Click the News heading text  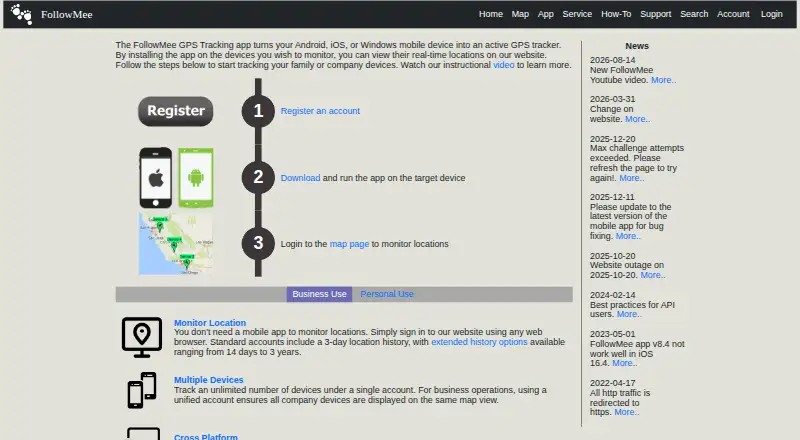click(x=637, y=46)
